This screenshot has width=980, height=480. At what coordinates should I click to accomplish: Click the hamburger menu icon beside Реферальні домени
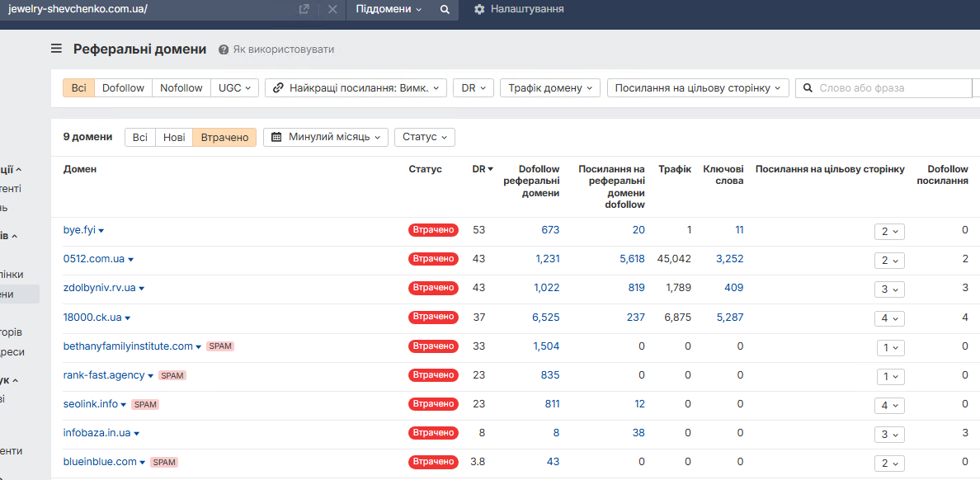(56, 49)
